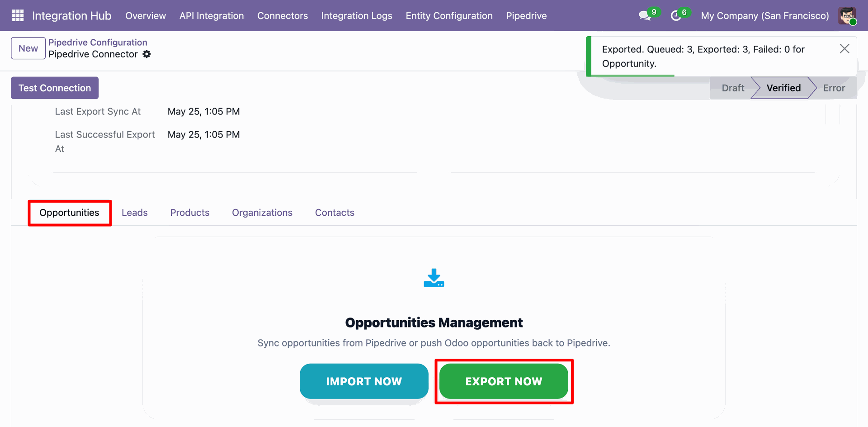
Task: Switch to the Products tab
Action: pyautogui.click(x=190, y=213)
